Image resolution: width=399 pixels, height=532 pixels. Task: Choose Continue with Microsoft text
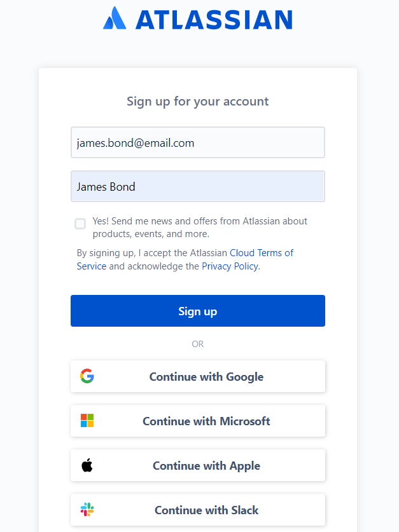tap(206, 421)
